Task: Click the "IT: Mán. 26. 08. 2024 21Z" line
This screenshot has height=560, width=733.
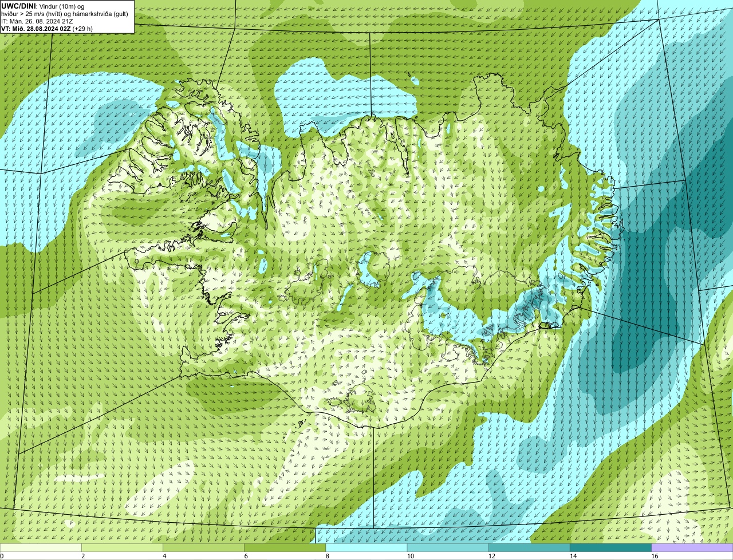Action: pos(37,21)
